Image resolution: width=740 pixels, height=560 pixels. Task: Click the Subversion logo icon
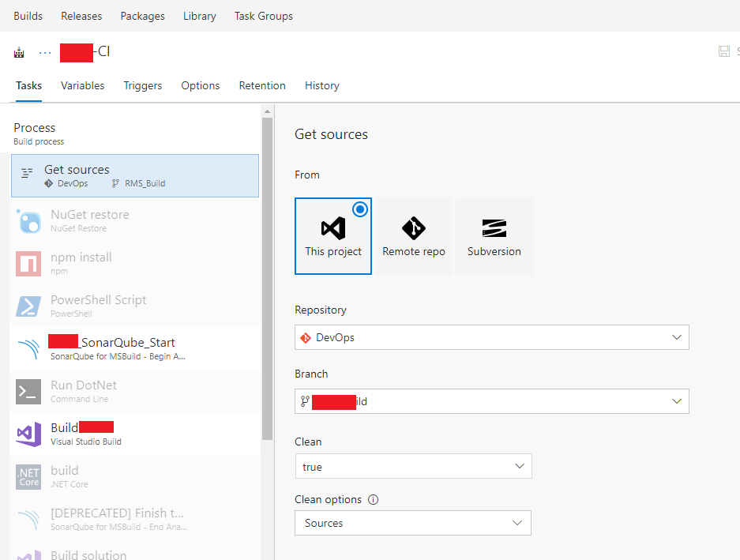pos(494,228)
